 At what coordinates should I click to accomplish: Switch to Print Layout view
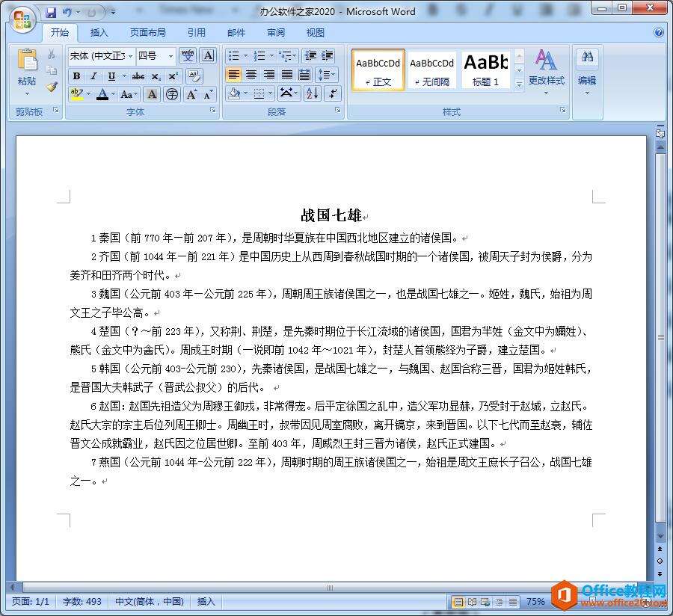tap(458, 601)
